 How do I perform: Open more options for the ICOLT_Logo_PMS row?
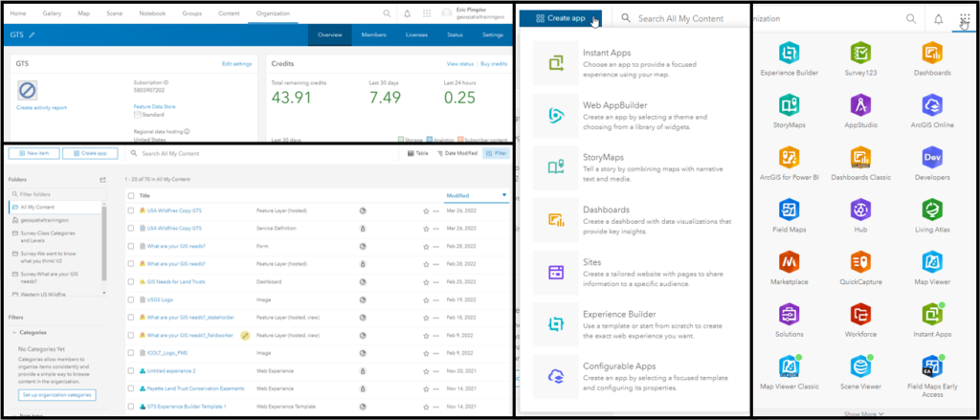[435, 353]
